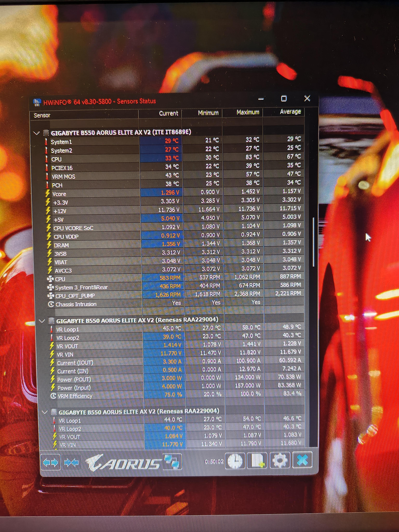
Task: Click the expand layout arrows button
Action: [x=50, y=462]
